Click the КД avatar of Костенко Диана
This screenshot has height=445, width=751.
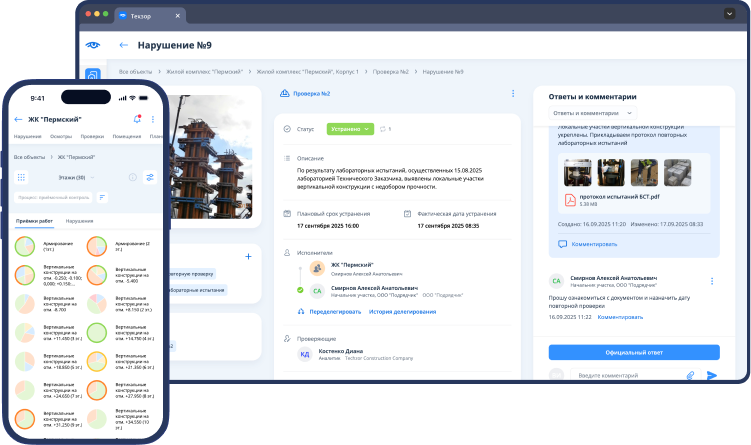305,354
